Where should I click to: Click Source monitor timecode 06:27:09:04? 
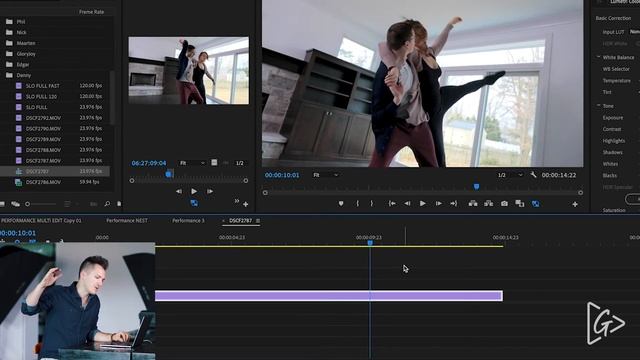(x=149, y=163)
